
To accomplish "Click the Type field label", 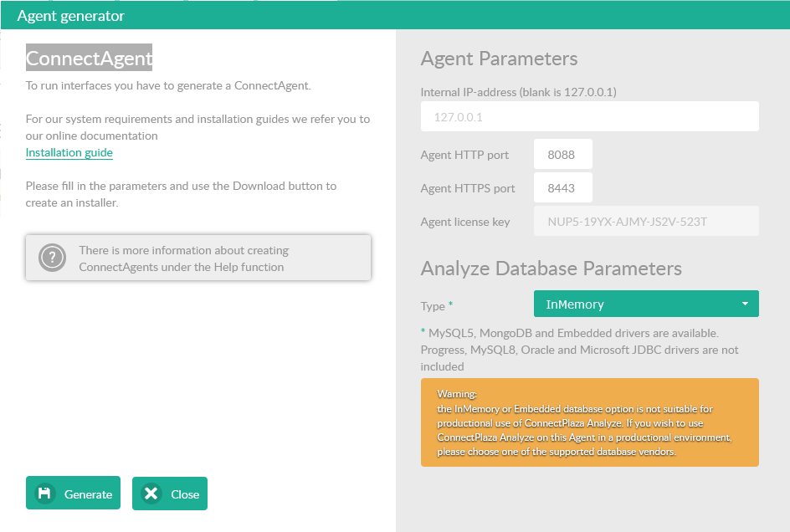I will click(x=433, y=306).
